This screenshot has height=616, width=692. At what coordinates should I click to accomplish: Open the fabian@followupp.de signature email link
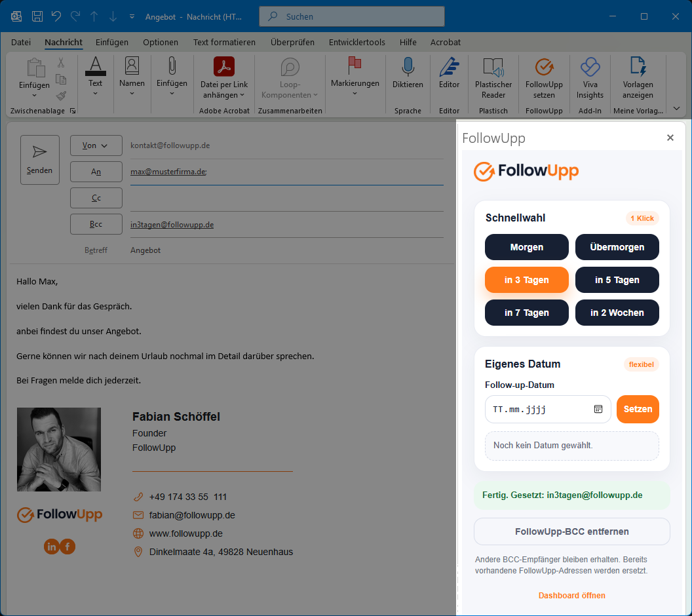192,515
